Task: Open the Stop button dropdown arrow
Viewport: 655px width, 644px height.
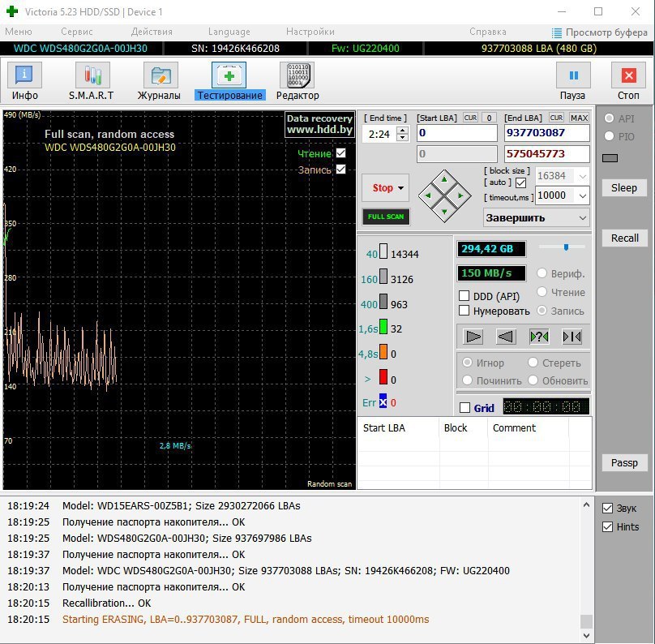Action: point(400,188)
